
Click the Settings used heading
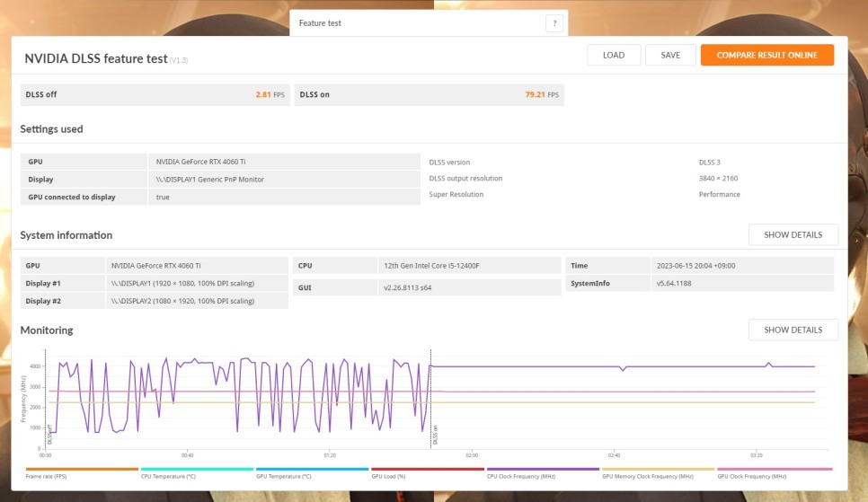pyautogui.click(x=51, y=129)
